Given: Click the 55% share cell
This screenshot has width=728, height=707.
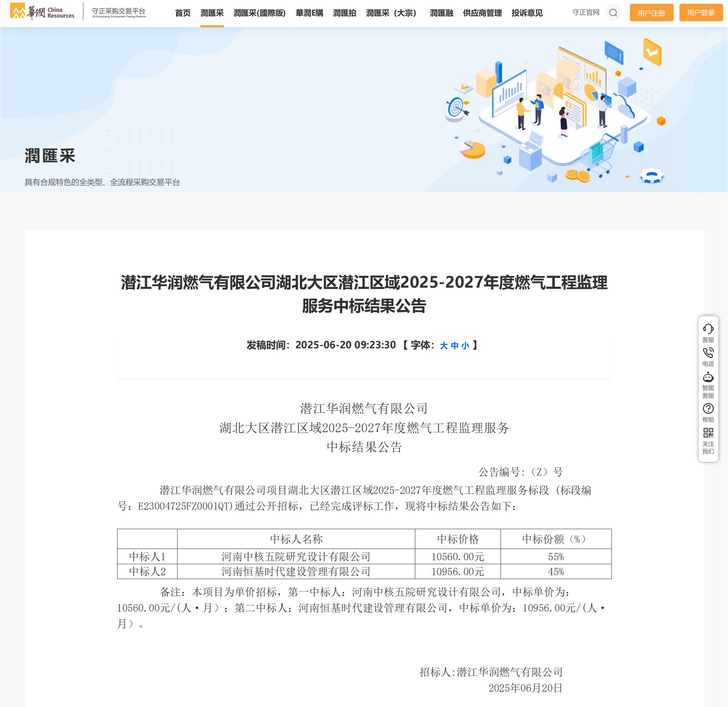Looking at the screenshot, I should [556, 556].
